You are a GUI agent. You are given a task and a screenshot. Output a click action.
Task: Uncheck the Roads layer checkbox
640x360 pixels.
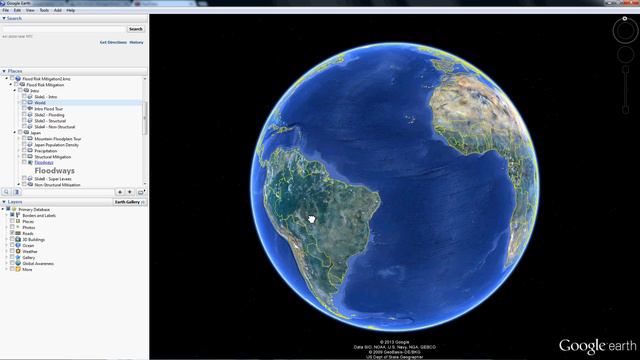pyautogui.click(x=12, y=233)
